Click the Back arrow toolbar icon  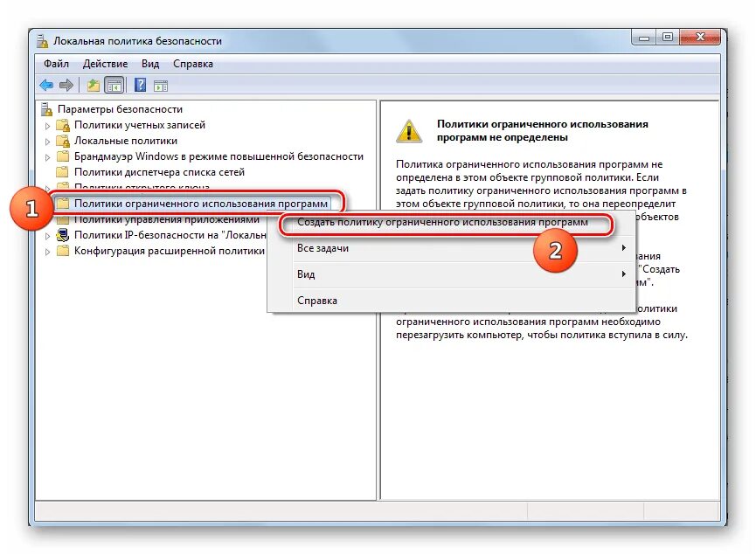[x=46, y=86]
